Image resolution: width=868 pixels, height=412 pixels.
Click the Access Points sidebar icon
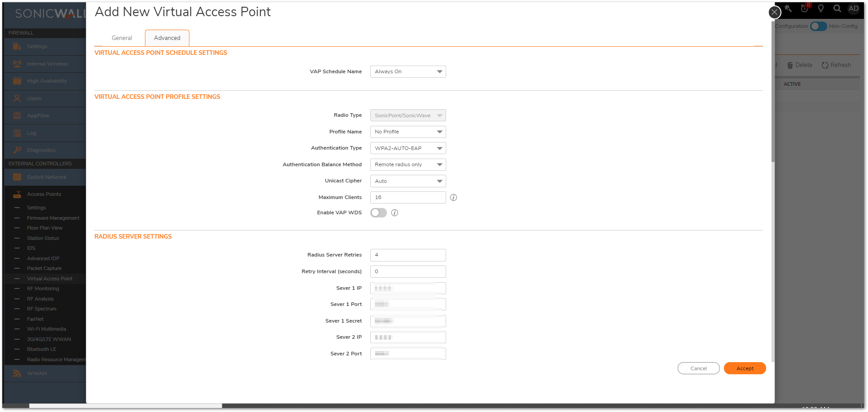point(17,195)
